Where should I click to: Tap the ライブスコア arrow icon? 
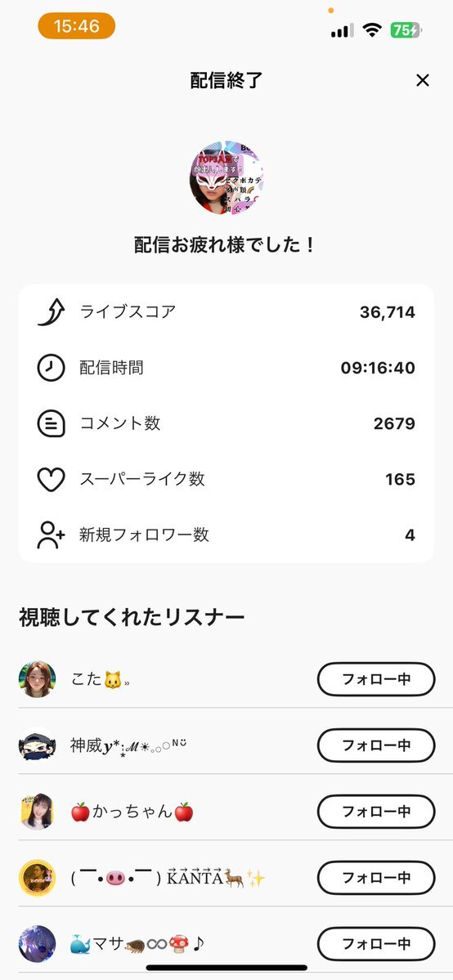52,312
